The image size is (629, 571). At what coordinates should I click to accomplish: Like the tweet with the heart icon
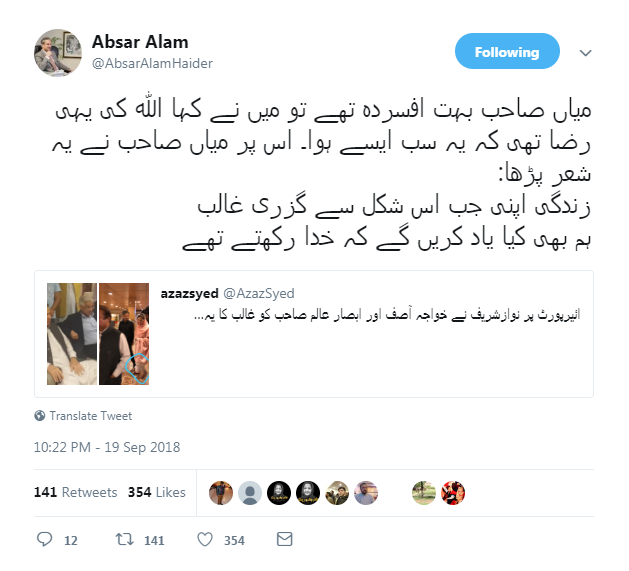point(205,539)
